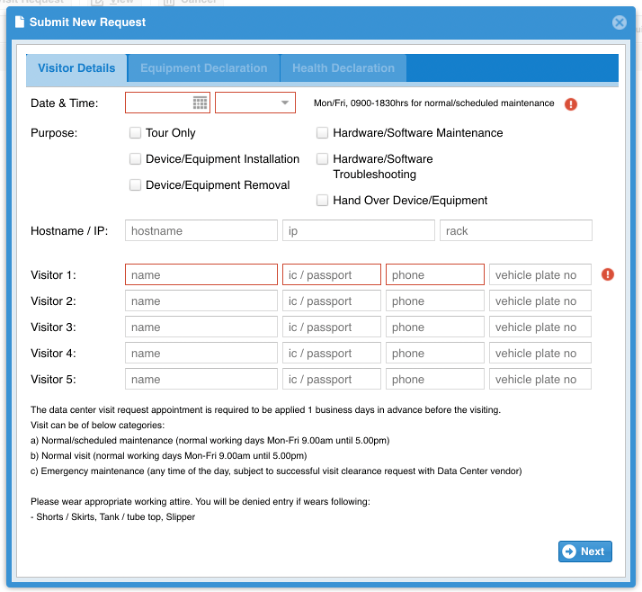Check Hardware/Software Troubleshooting

tap(322, 159)
